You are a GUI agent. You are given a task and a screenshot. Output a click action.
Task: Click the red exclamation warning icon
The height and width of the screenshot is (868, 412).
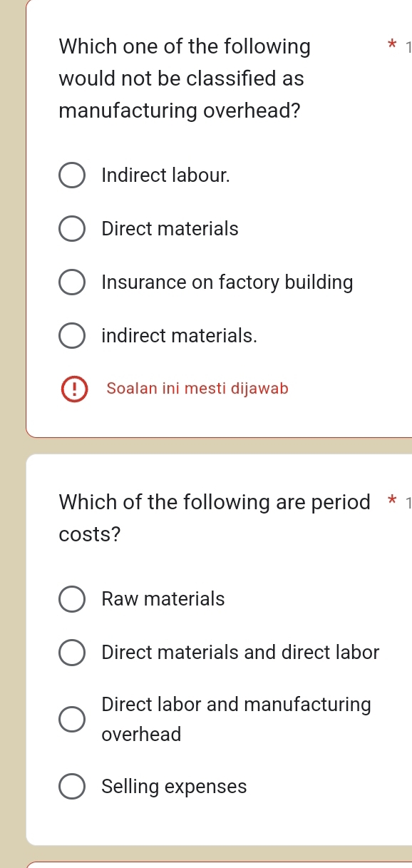coord(74,389)
